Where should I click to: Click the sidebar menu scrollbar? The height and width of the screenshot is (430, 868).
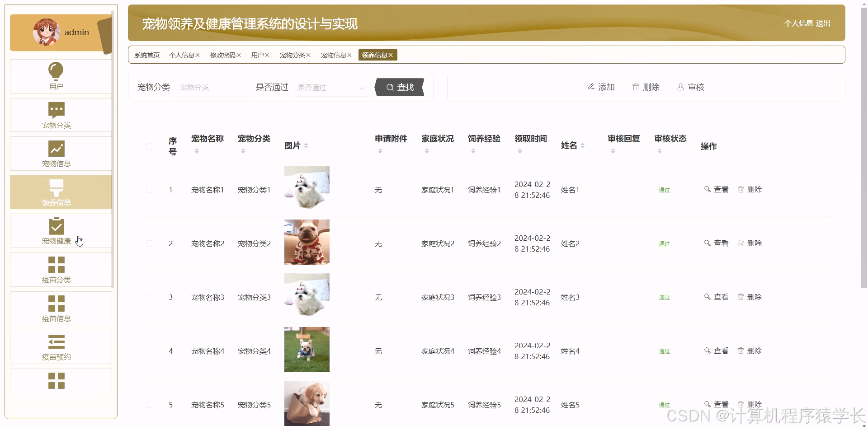pos(113,149)
